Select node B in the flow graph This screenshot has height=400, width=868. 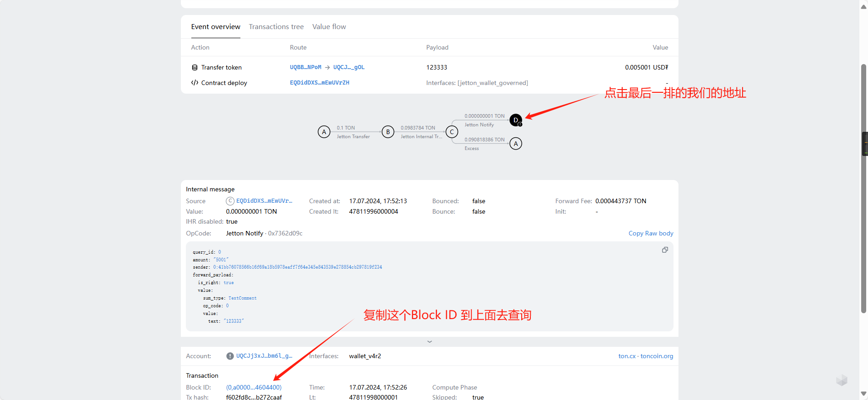(x=388, y=132)
